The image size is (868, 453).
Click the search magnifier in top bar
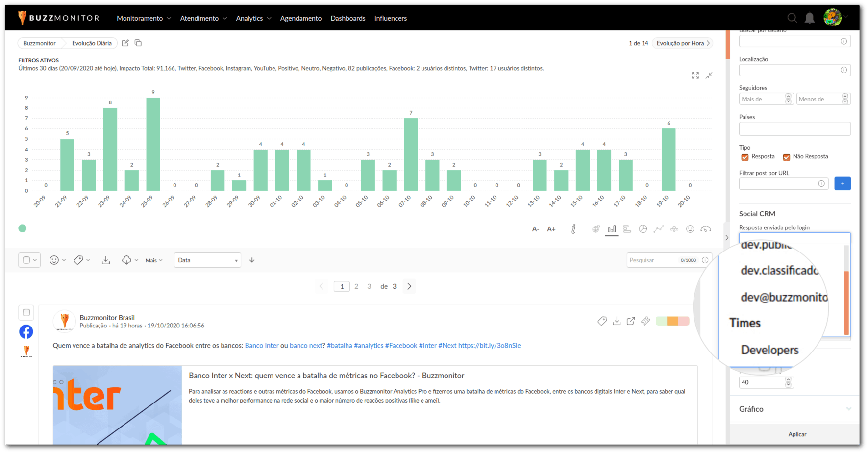point(792,18)
